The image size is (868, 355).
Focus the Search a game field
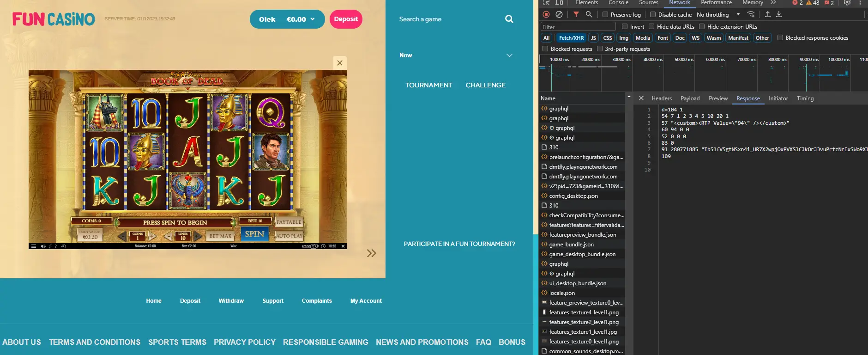click(x=450, y=19)
